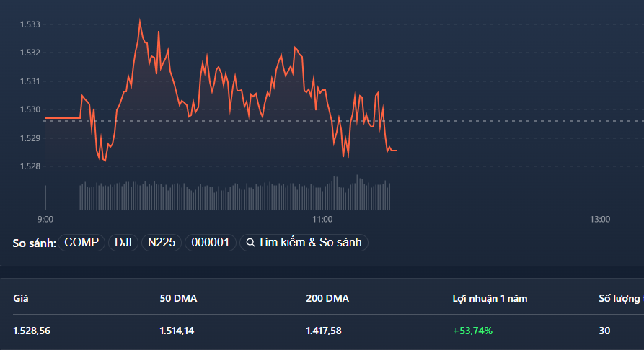The width and height of the screenshot is (644, 350).
Task: Click the highest peak of the price line
Action: tap(140, 20)
